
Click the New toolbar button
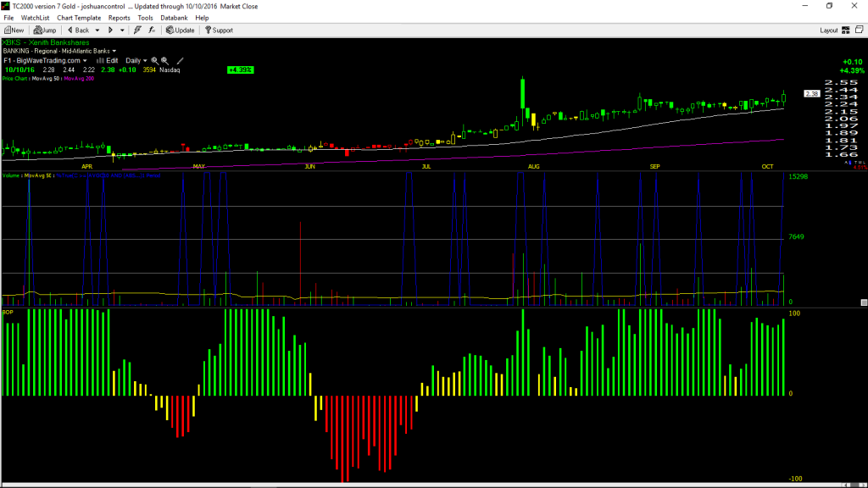tap(14, 30)
